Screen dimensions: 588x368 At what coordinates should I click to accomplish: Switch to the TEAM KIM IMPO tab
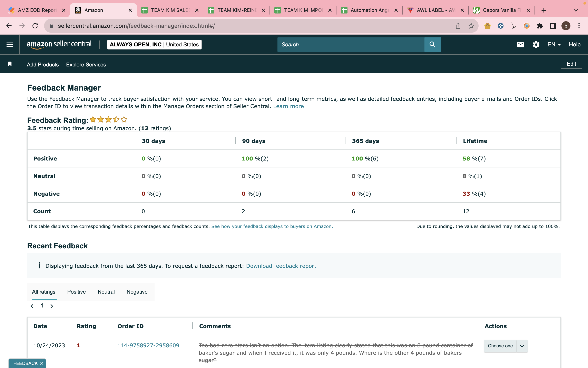[x=303, y=10]
